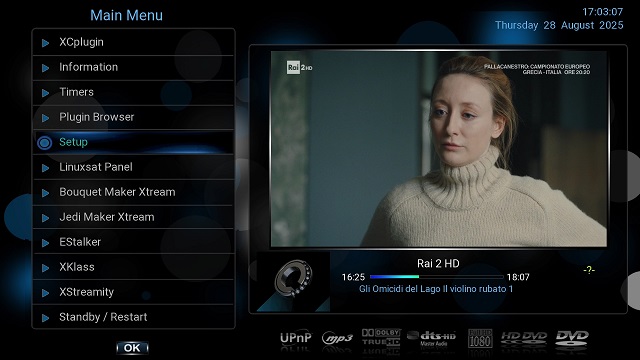Click the Rai 2 HD channel name
The height and width of the screenshot is (360, 640).
(438, 264)
